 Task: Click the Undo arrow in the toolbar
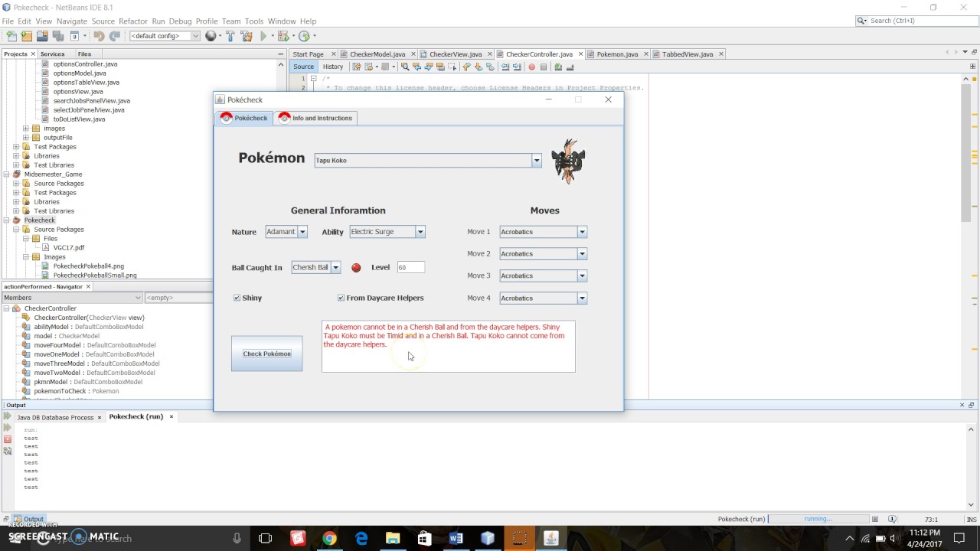point(99,36)
